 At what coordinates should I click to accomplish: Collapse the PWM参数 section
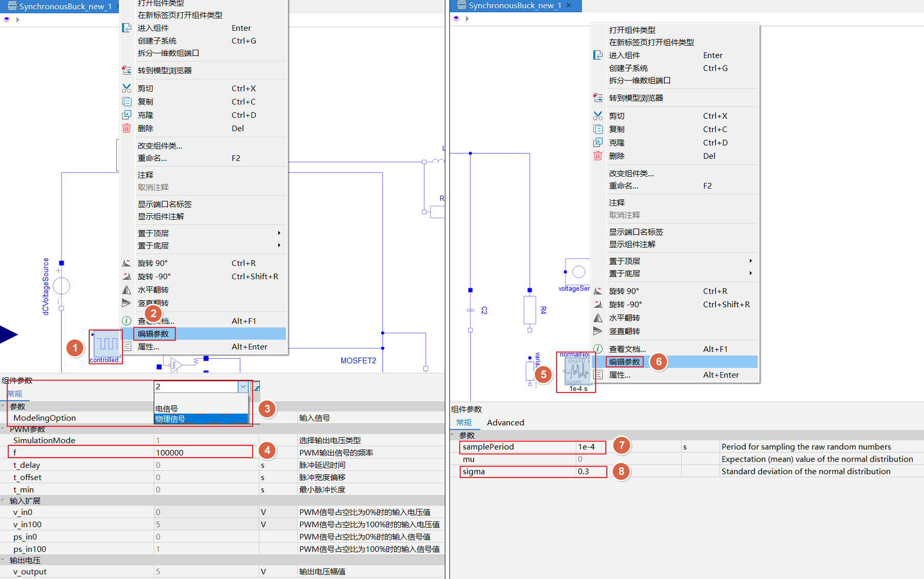click(4, 429)
